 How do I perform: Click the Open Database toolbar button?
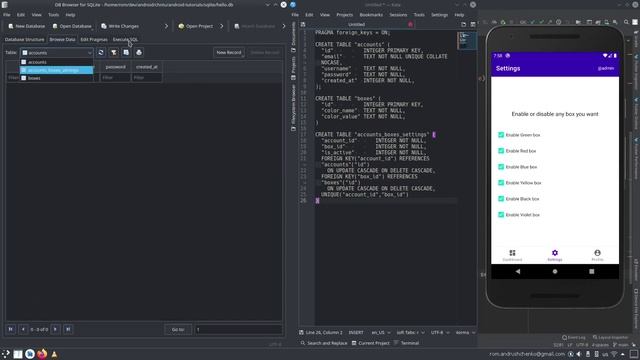(x=72, y=26)
